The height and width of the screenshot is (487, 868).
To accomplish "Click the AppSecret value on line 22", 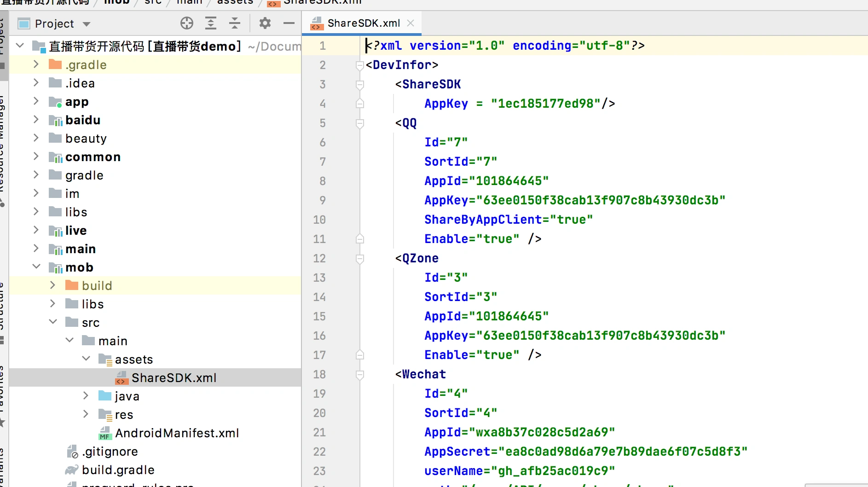I will pos(623,452).
